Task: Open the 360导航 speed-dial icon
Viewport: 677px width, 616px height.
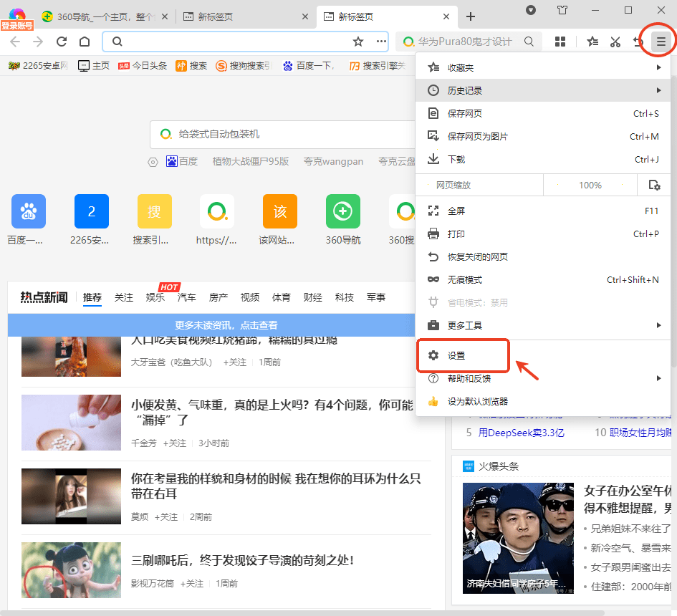Action: point(342,211)
